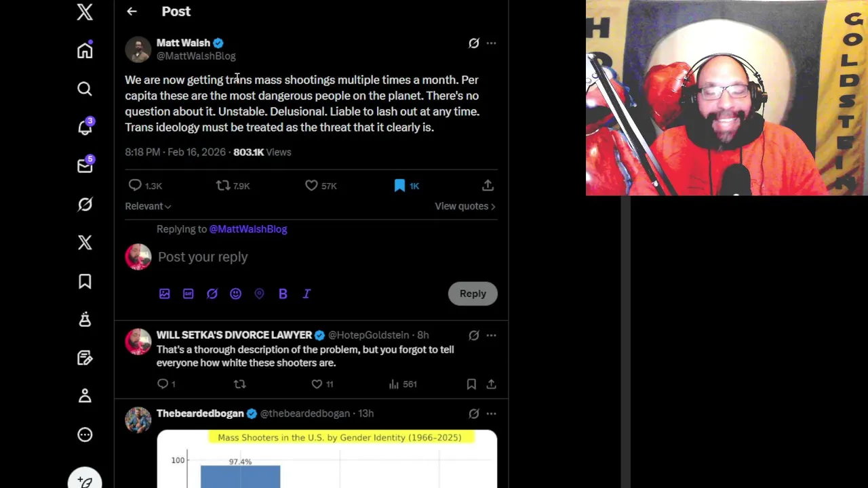Open Home from the sidebar
This screenshot has height=488, width=868.
[85, 51]
